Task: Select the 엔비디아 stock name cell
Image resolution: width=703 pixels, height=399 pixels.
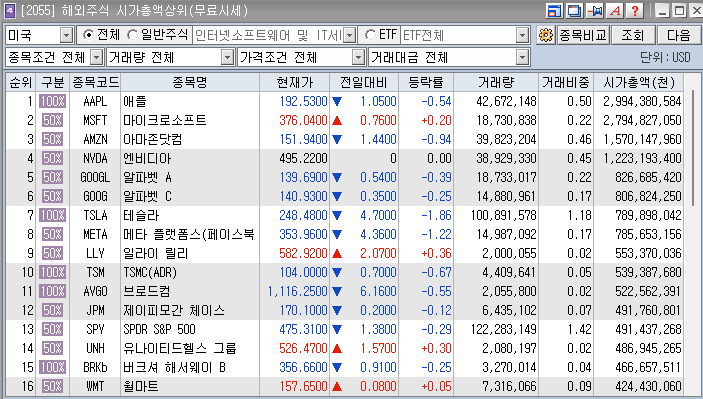Action: (190, 158)
